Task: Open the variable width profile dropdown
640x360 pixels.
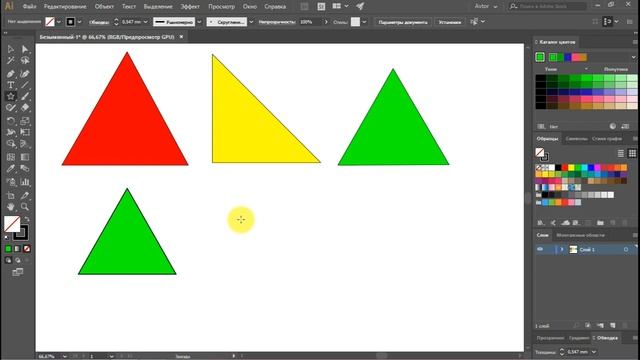Action: (199, 22)
